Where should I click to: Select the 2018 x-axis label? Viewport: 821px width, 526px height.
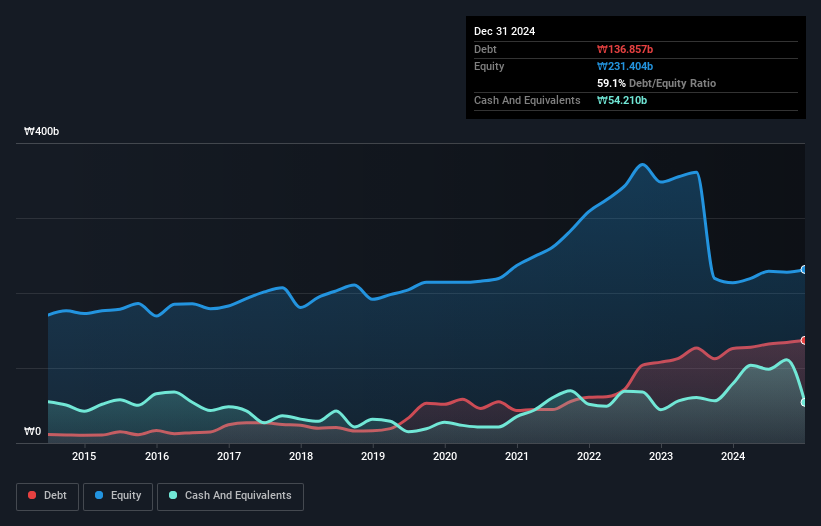point(301,456)
